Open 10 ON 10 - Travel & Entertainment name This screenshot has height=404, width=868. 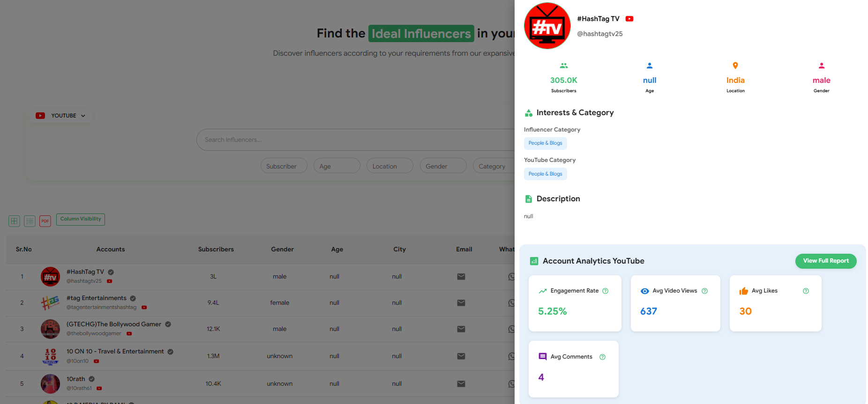coord(115,352)
